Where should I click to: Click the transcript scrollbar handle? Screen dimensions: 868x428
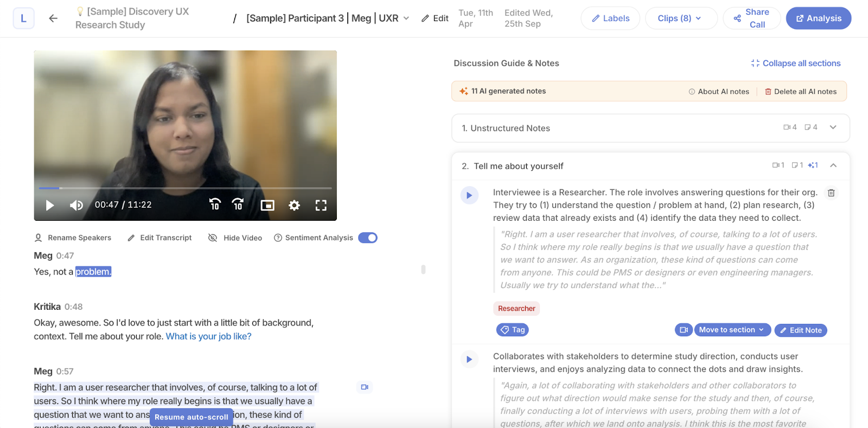(423, 270)
